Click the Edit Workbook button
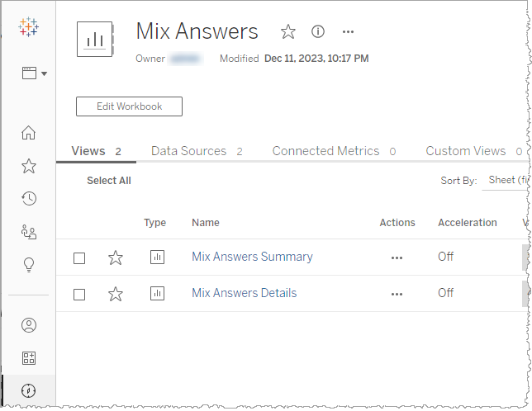This screenshot has height=411, width=532. pos(129,106)
